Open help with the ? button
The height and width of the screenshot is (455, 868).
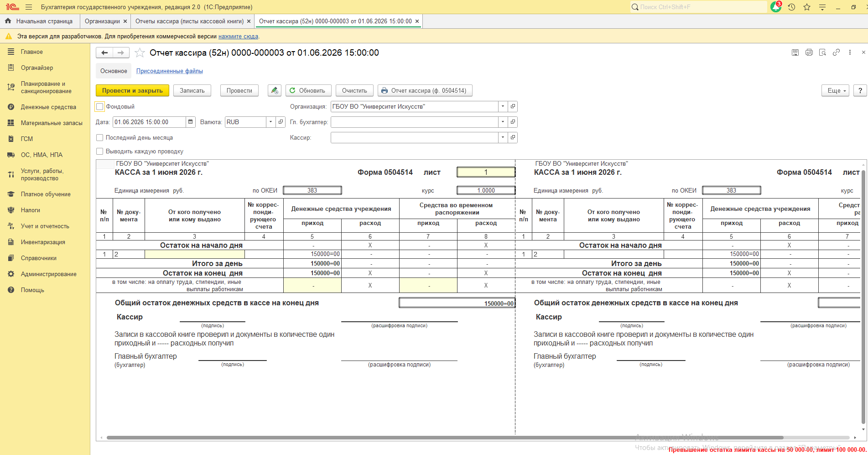(860, 90)
